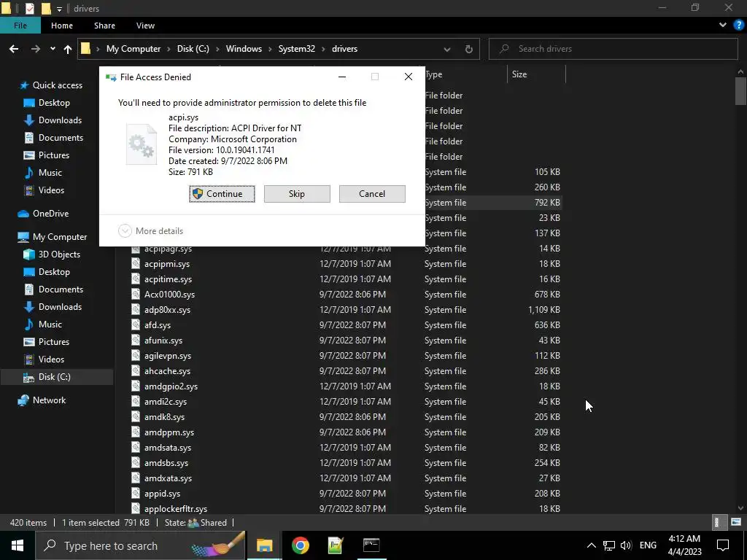
Task: Open dropdown chevron after System32 breadcrumb
Action: click(323, 49)
